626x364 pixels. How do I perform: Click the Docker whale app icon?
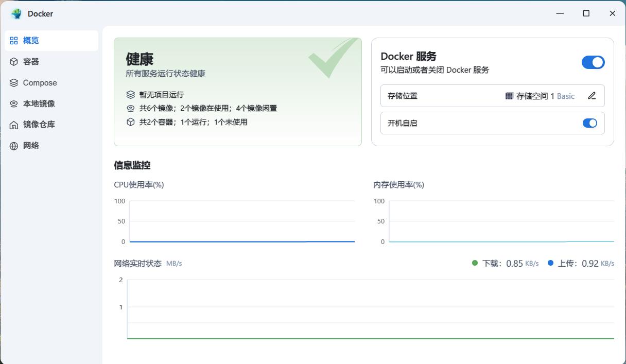[16, 14]
